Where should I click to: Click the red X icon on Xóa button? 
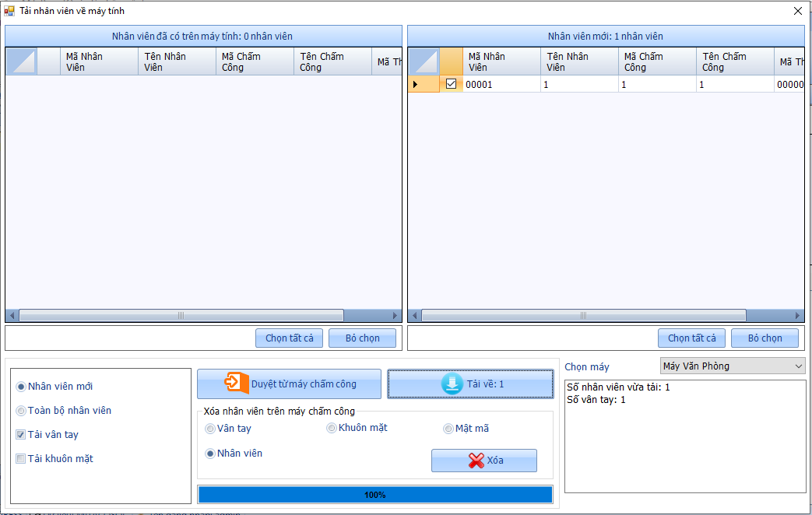click(476, 461)
